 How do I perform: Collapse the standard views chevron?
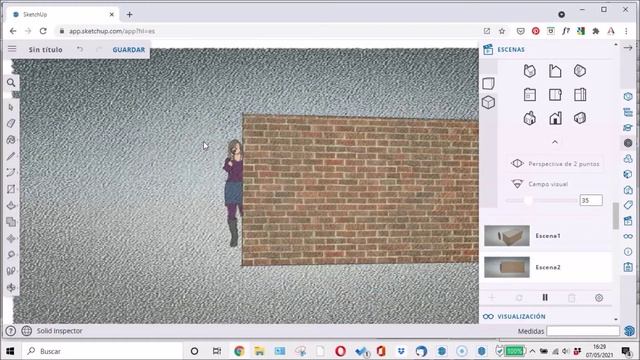pyautogui.click(x=555, y=142)
